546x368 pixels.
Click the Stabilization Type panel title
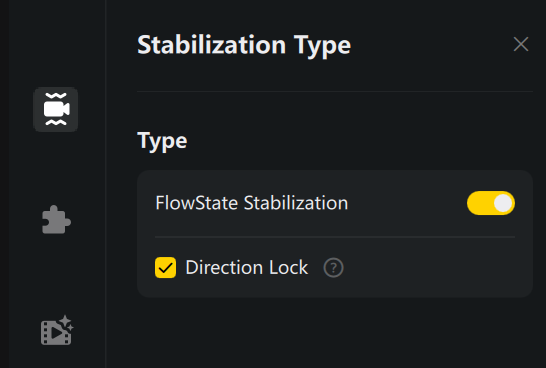point(244,46)
